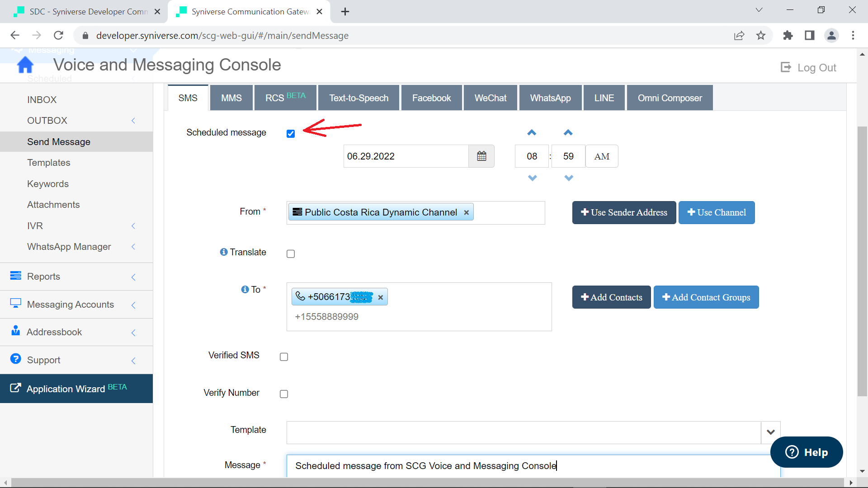Open Chrome three-dot menu
The height and width of the screenshot is (488, 868).
pyautogui.click(x=853, y=35)
